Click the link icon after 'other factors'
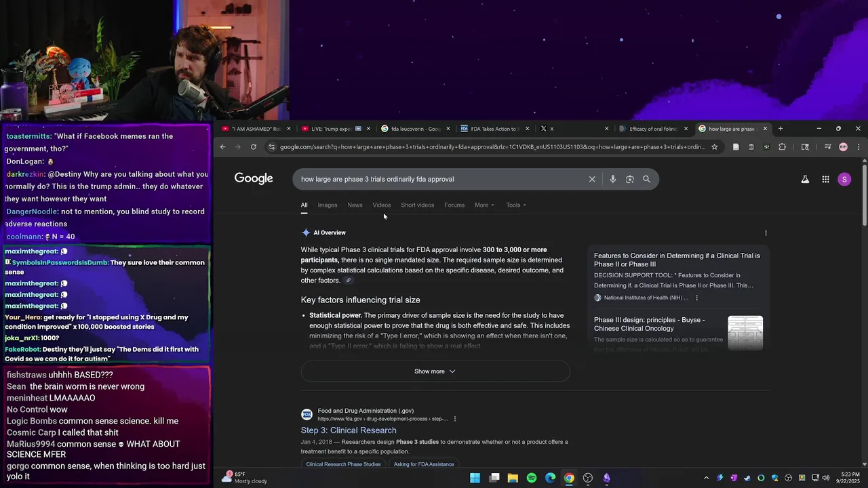Screen dimensions: 868x488 pyautogui.click(x=349, y=281)
